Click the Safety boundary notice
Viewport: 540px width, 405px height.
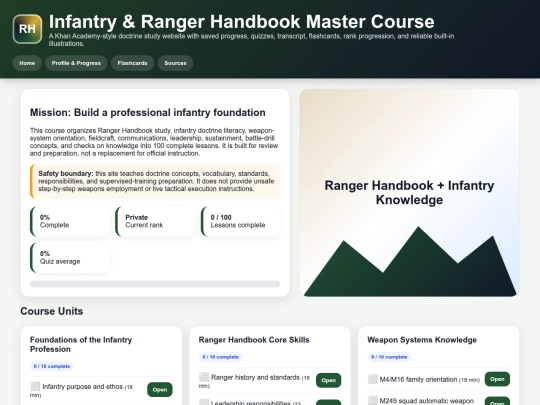tap(155, 181)
